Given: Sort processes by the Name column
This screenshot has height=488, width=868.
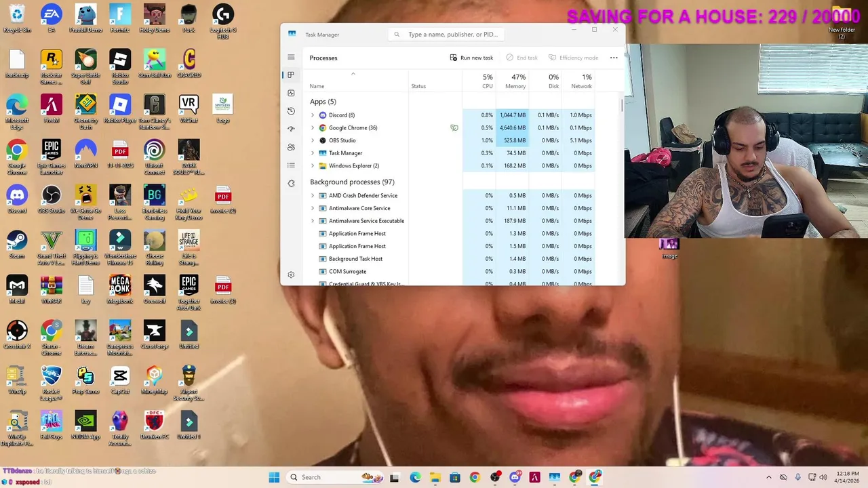Looking at the screenshot, I should (317, 86).
